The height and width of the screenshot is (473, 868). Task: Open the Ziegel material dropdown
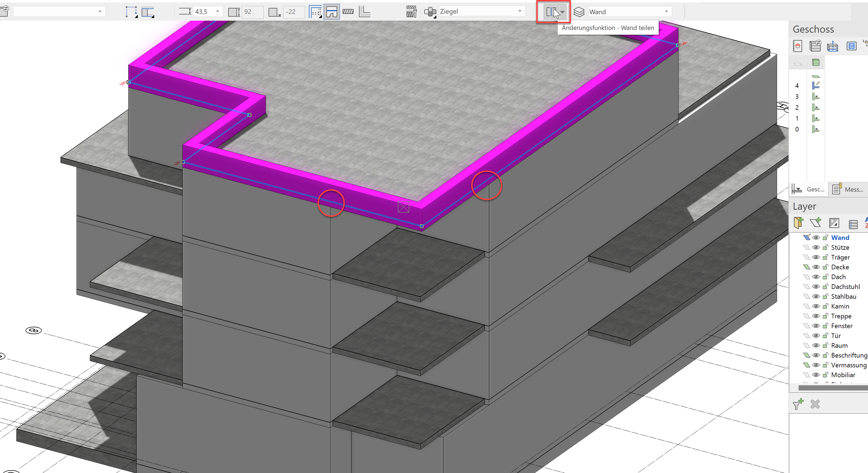[x=520, y=11]
